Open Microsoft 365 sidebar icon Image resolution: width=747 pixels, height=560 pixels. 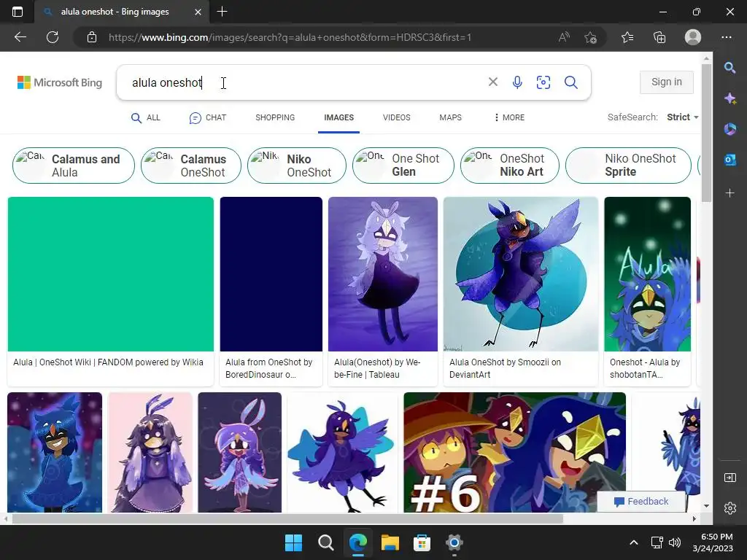coord(729,129)
